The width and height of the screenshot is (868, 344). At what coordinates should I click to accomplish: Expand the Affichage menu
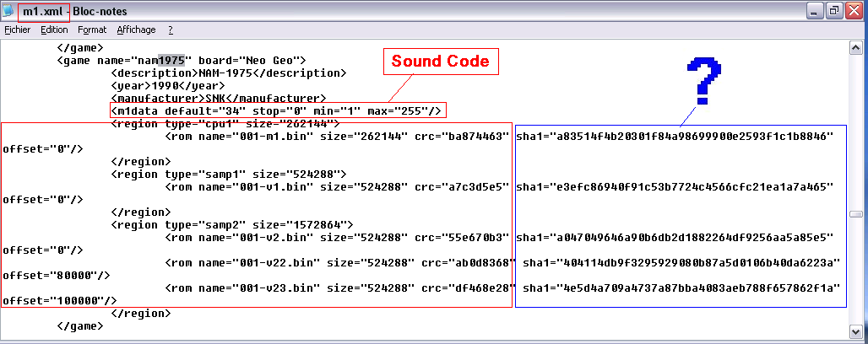click(x=136, y=30)
